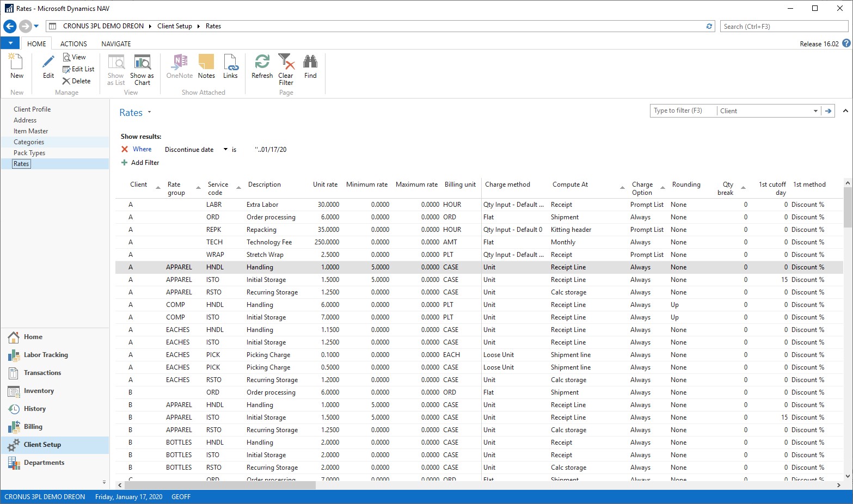
Task: Open Labor Tracking in navigation pane
Action: 55,355
